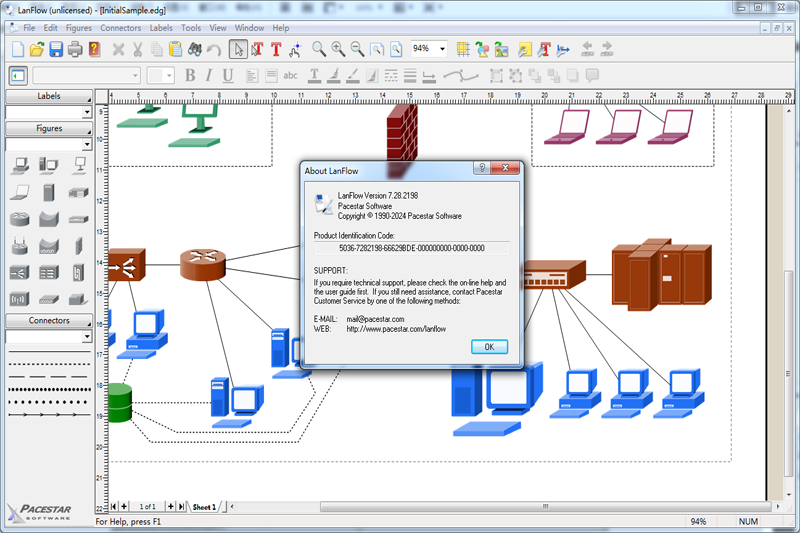Print using the printer icon
The image size is (800, 533).
75,49
